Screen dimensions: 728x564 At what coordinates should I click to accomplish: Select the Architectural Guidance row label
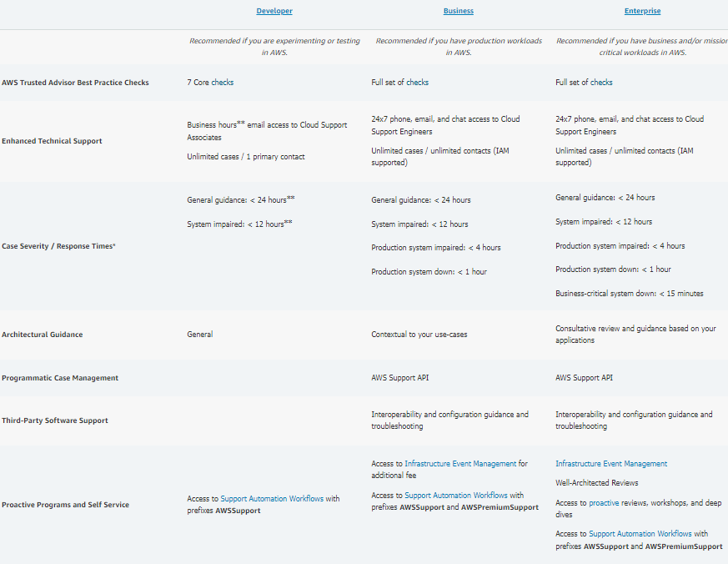(43, 335)
